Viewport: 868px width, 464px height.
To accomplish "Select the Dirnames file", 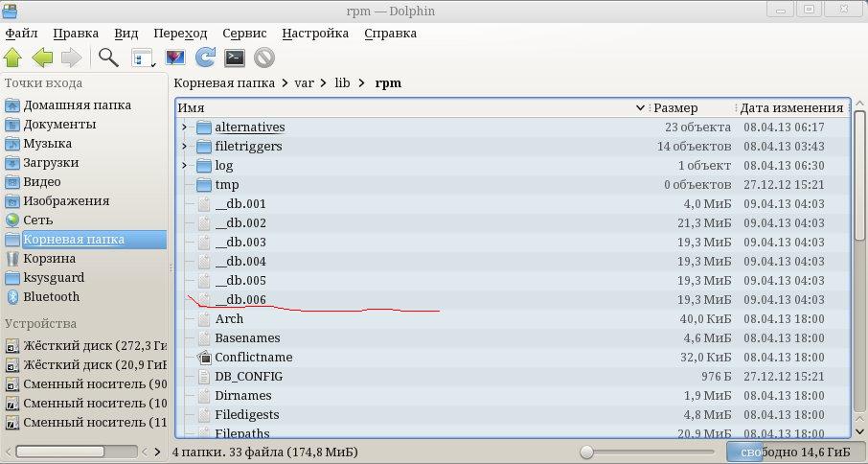I will click(x=243, y=396).
